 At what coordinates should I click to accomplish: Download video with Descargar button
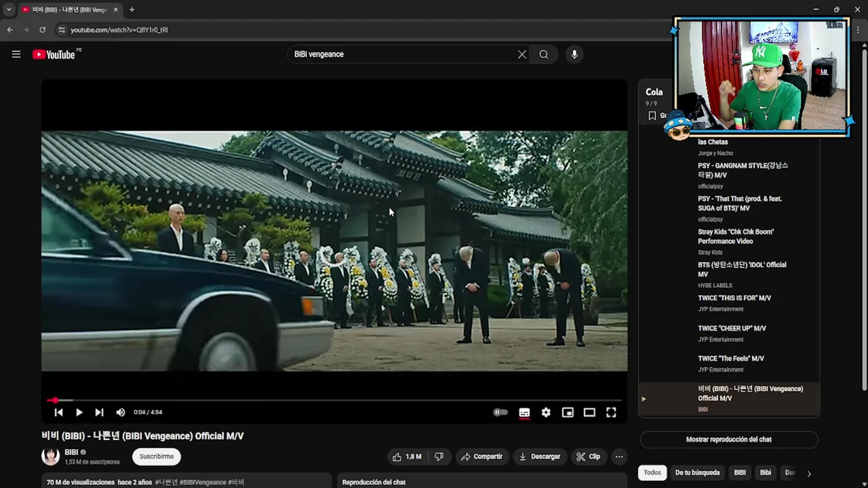tap(540, 457)
